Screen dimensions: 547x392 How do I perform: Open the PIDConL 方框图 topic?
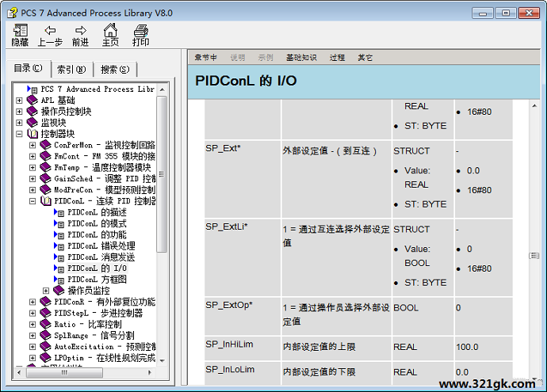click(97, 280)
